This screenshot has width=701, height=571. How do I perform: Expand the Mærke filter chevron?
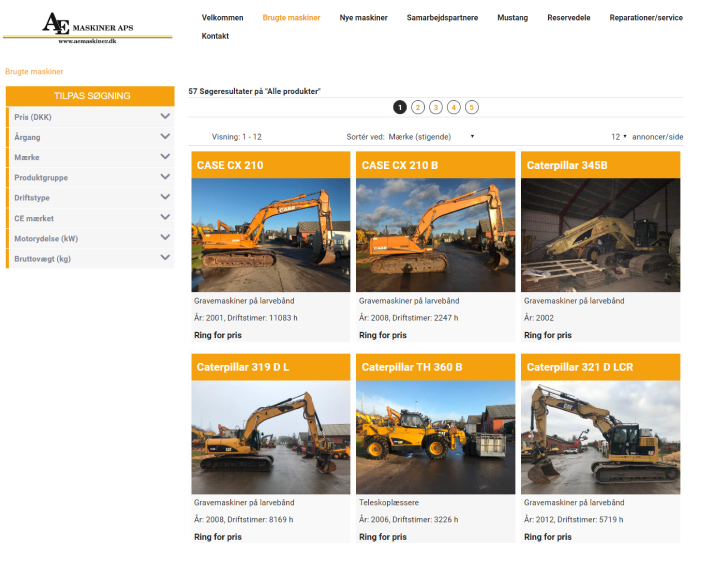point(165,156)
